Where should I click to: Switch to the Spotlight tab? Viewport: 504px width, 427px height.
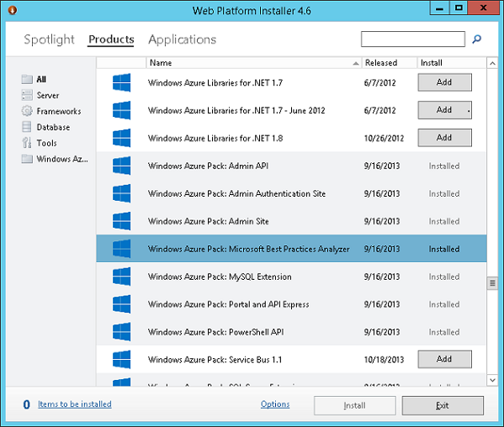[49, 40]
